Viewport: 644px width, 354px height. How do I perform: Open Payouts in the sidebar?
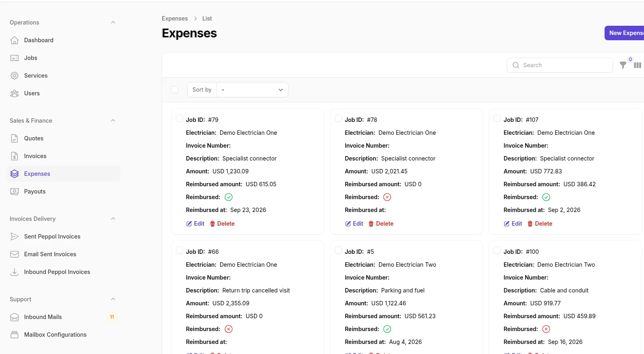pos(64,191)
